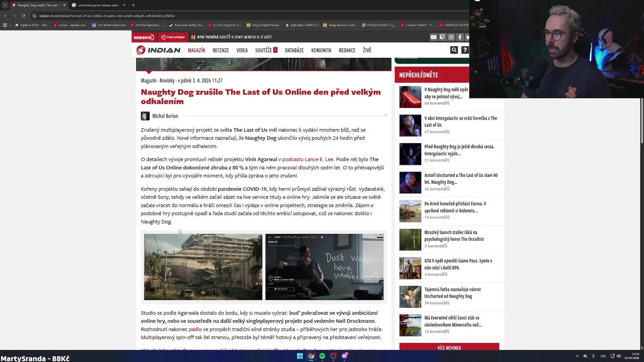Viewport: 644px width, 362px height.
Task: Open the Elgato 4 K Pro bookmark
Action: point(32,25)
